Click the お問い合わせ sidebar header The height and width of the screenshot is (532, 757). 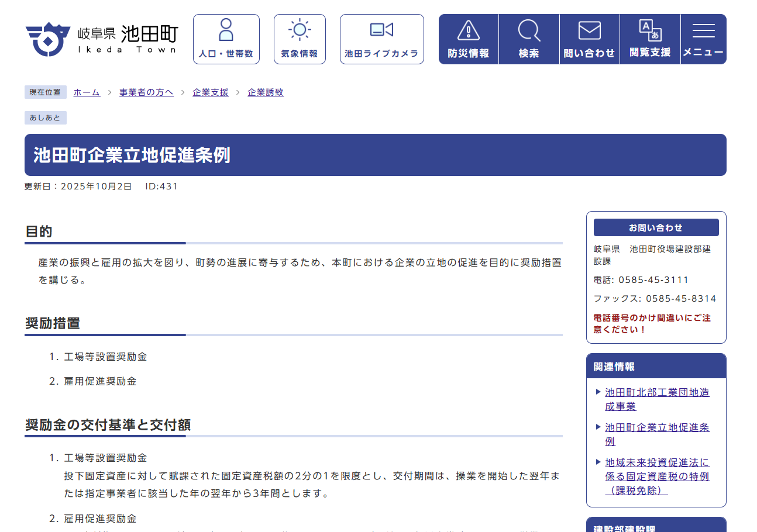pyautogui.click(x=656, y=227)
